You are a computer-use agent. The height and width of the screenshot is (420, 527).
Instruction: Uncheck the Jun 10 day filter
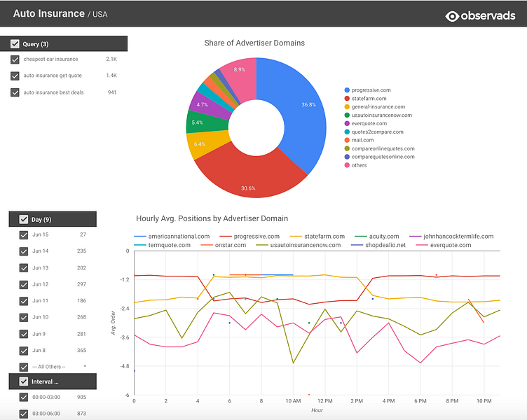[24, 318]
